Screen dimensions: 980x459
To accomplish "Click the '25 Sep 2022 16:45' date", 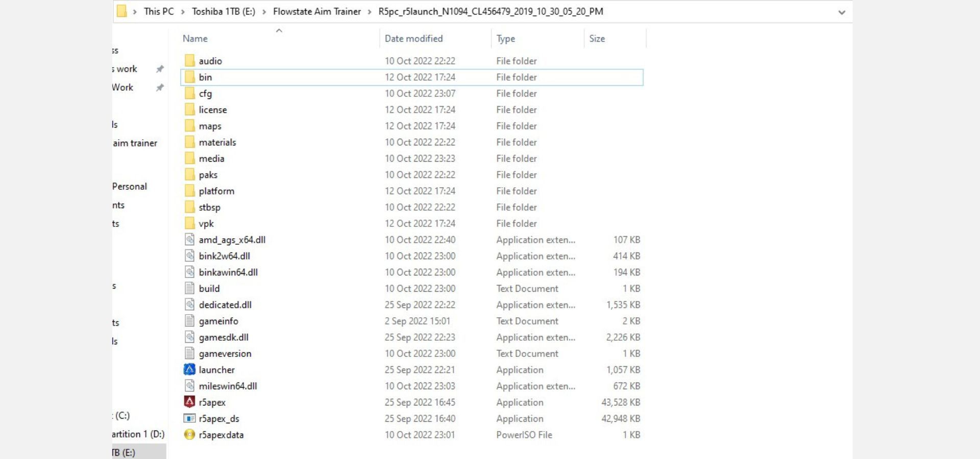I will point(420,402).
